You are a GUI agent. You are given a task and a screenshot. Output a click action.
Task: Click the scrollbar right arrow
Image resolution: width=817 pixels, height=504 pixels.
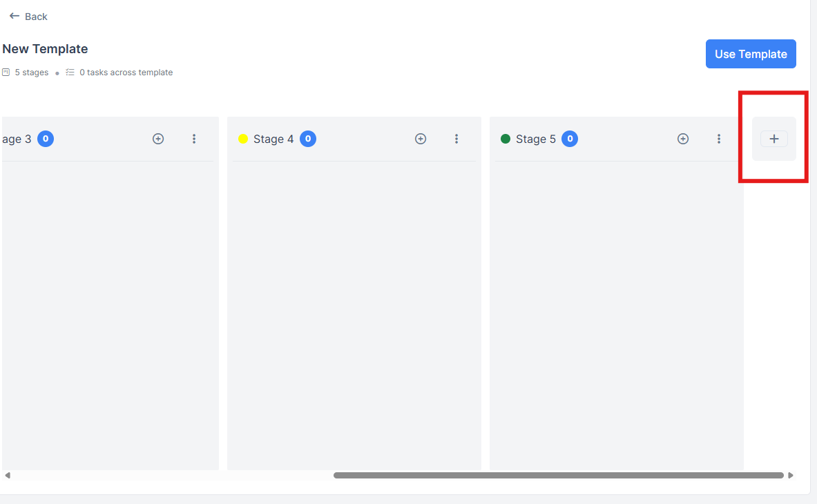(x=791, y=476)
